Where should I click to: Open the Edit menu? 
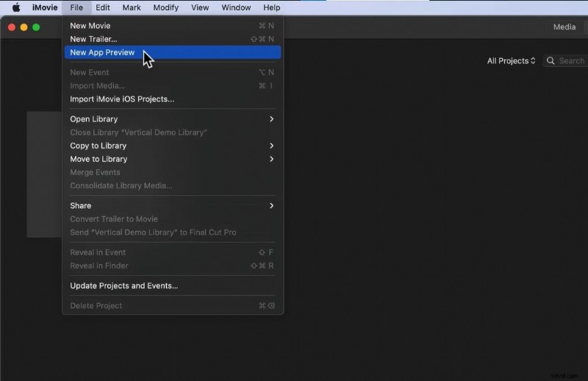[x=103, y=7]
